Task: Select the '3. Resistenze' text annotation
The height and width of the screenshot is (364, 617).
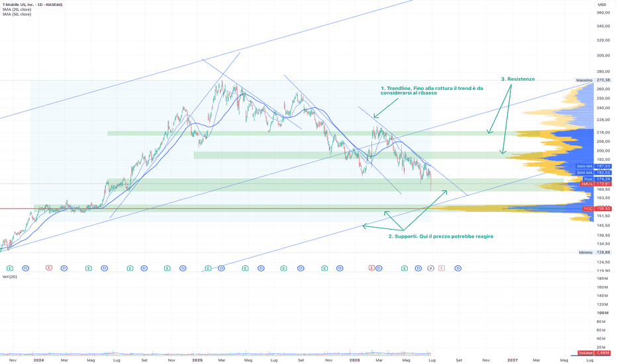Action: point(518,79)
